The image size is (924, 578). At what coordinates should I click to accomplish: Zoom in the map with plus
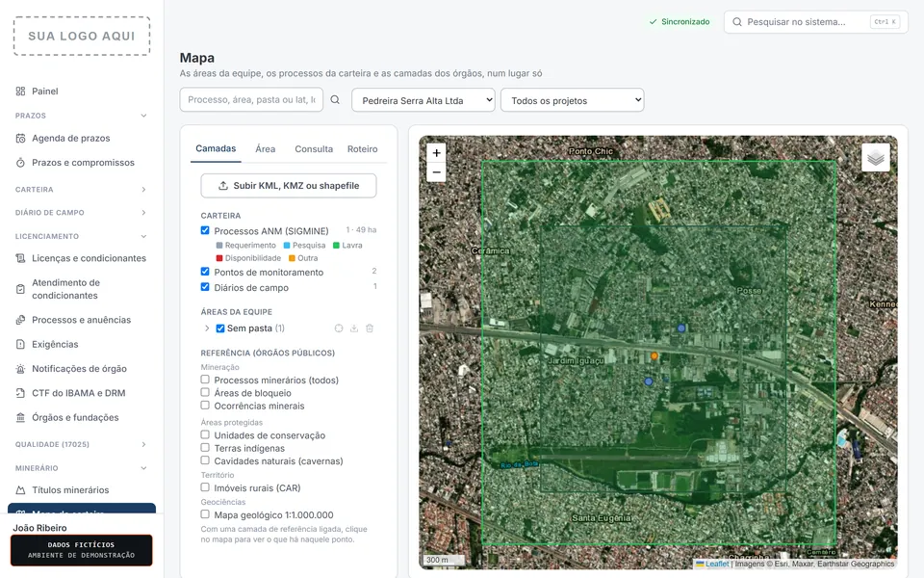[436, 153]
